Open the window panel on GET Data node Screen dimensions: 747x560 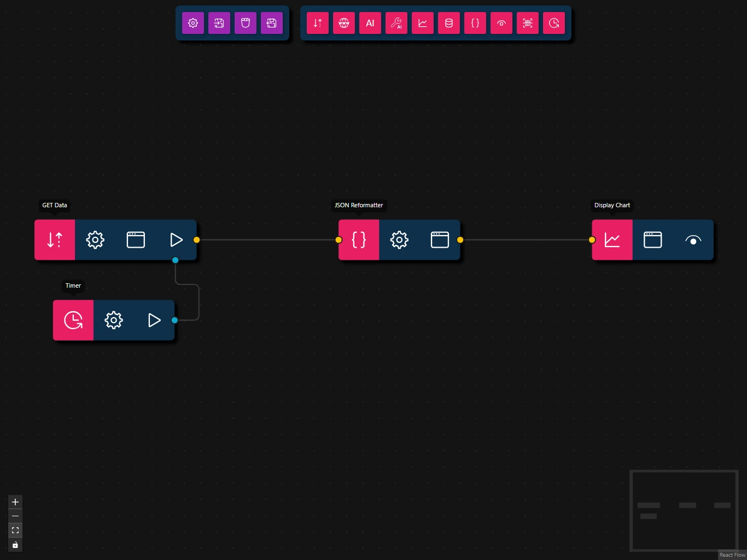(x=136, y=240)
